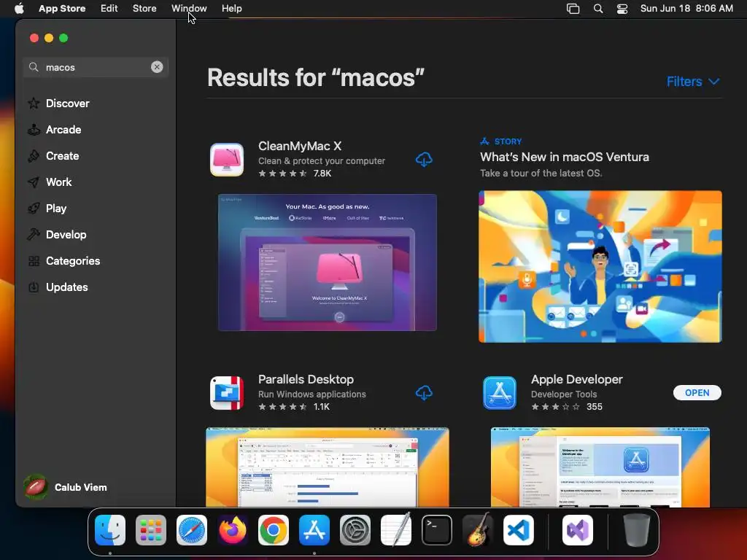
Task: Click App Store icon in the Dock
Action: click(314, 530)
